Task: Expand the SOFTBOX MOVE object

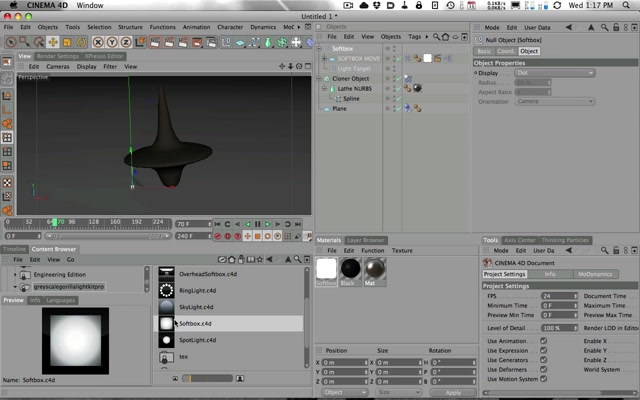Action: [x=324, y=58]
